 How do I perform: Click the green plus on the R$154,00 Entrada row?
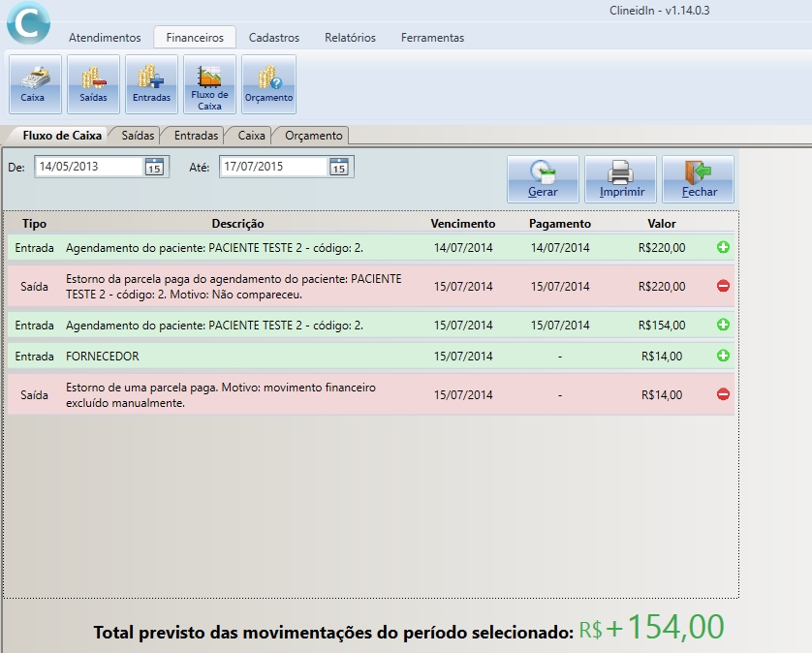point(726,324)
